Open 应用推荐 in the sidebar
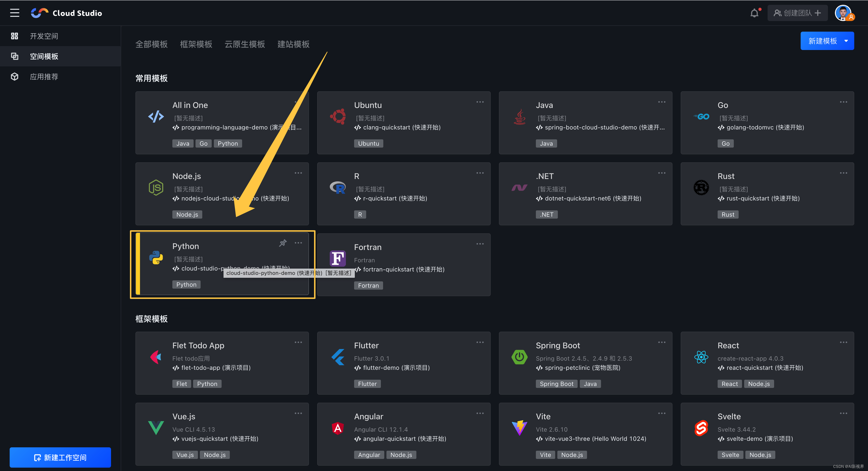868x471 pixels. tap(44, 77)
